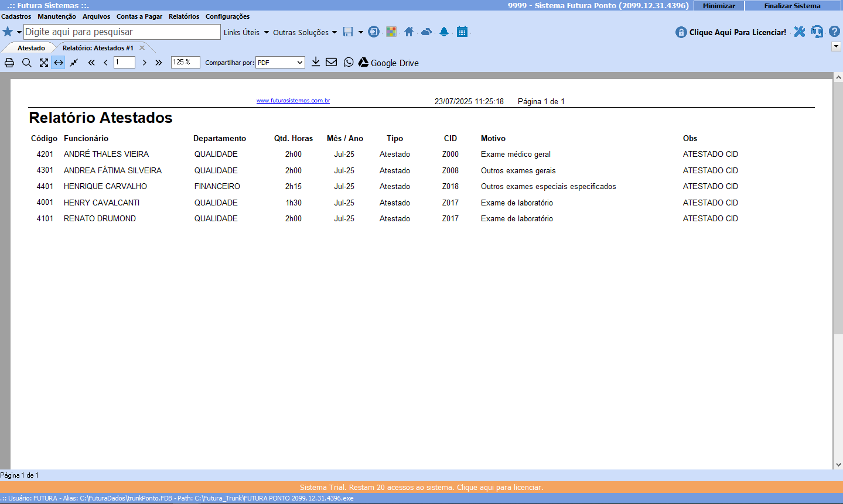Open the Compartilhar por PDF dropdown
Viewport: 843px width, 504px height.
[280, 63]
